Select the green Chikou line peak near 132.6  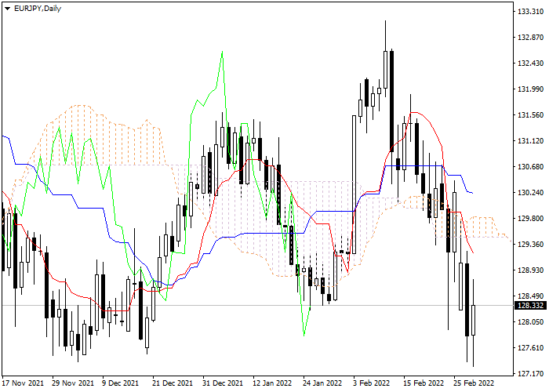coord(222,53)
